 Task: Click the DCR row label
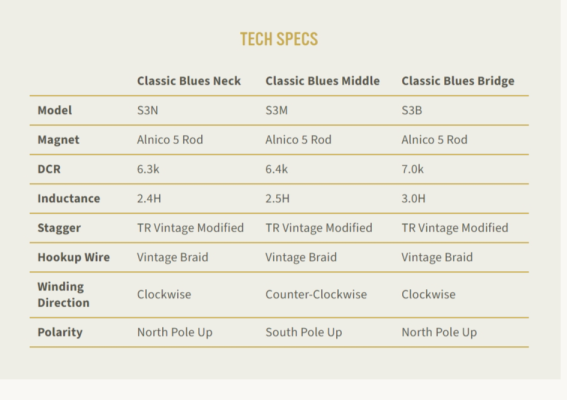[x=49, y=169]
